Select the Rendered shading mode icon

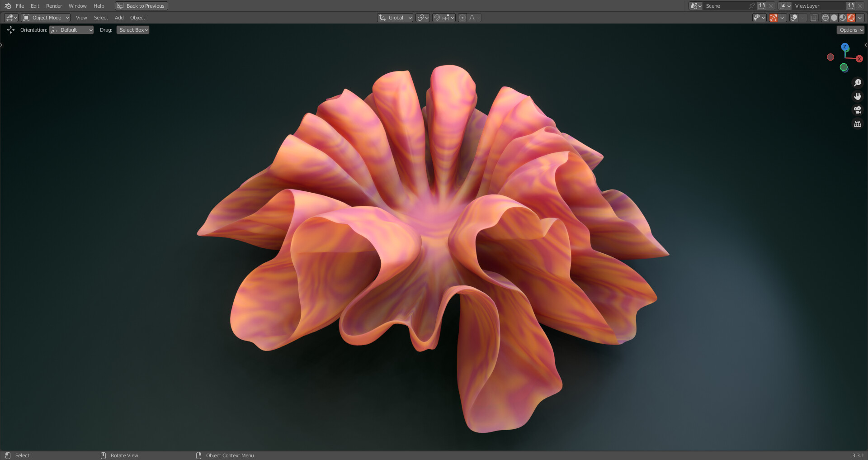(x=852, y=18)
